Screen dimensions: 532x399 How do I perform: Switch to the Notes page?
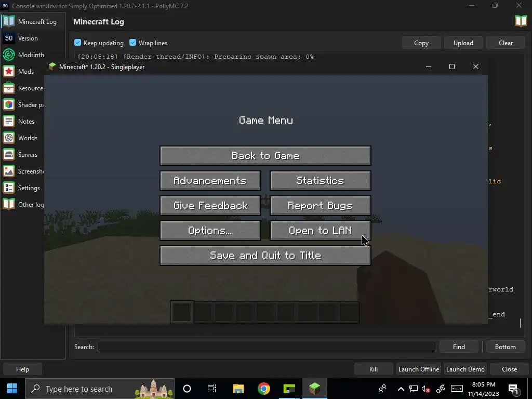[x=23, y=121]
